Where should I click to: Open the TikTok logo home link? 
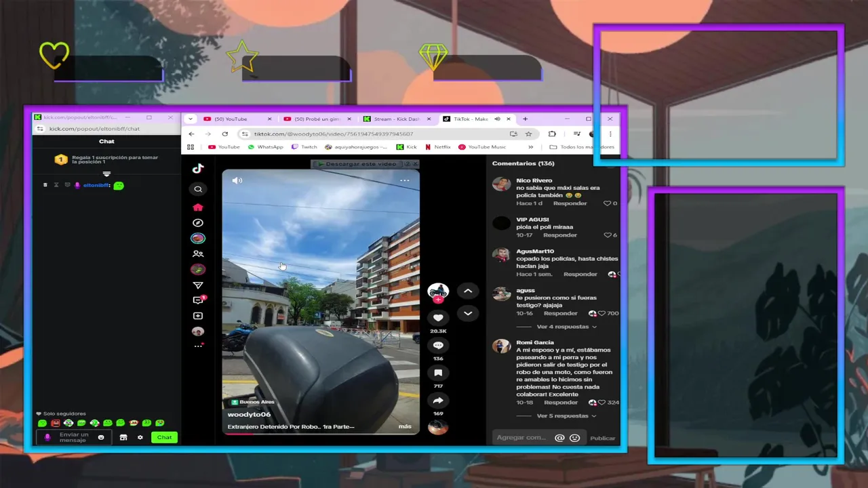coord(198,169)
